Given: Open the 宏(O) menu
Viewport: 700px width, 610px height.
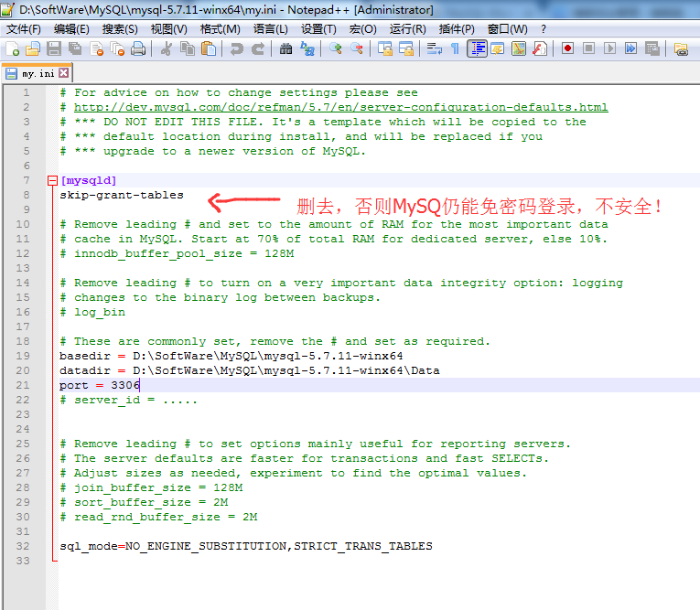Looking at the screenshot, I should pyautogui.click(x=362, y=29).
